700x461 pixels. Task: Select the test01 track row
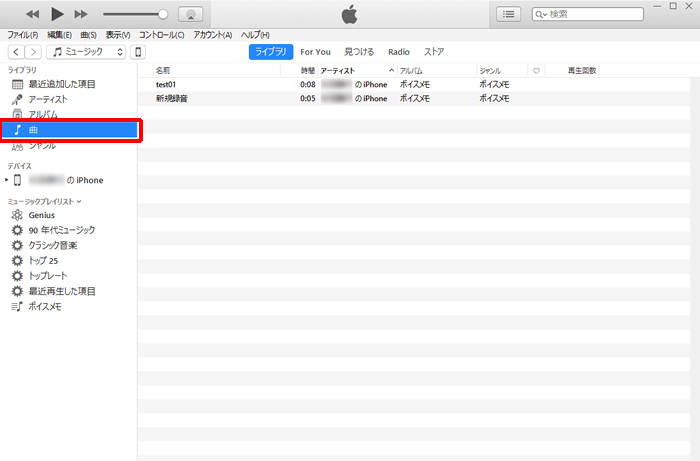[x=414, y=84]
